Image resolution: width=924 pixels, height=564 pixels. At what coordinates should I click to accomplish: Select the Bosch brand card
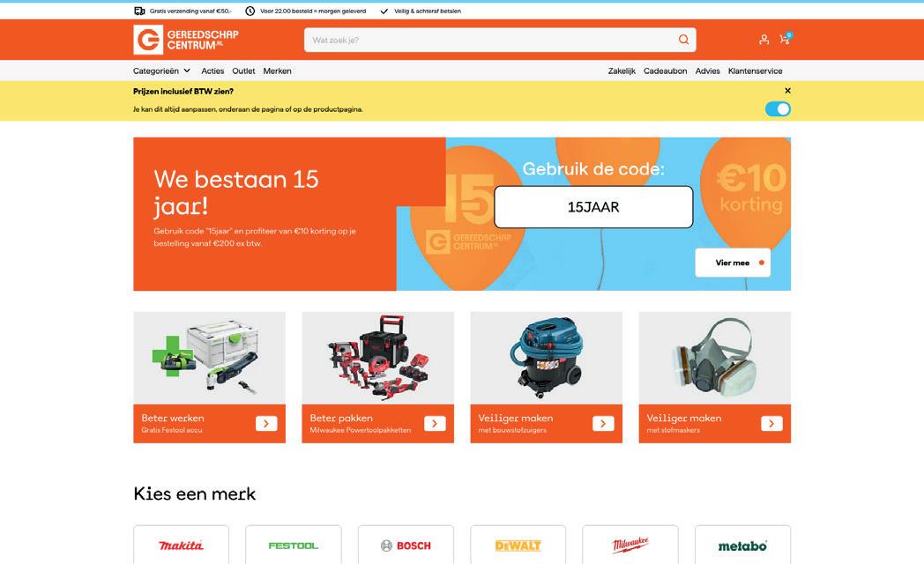[x=406, y=545]
